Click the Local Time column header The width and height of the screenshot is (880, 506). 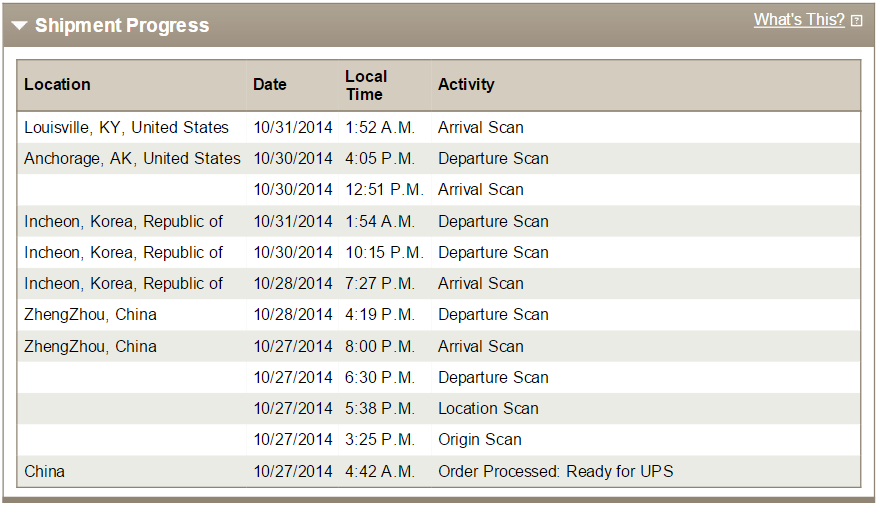[366, 85]
